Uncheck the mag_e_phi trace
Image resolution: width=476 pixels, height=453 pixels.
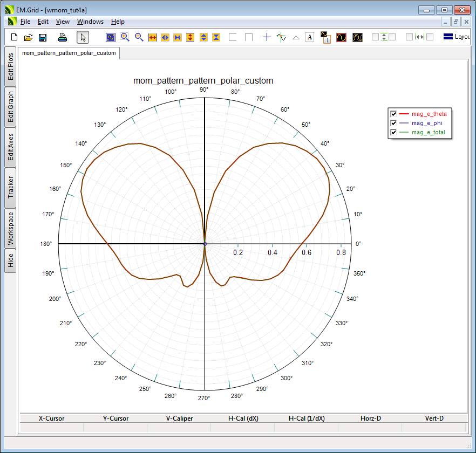click(393, 123)
